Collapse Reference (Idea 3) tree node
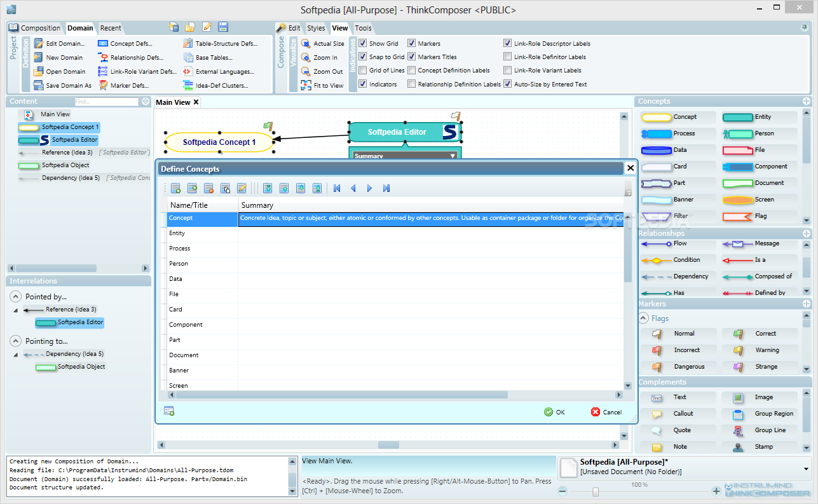The height and width of the screenshot is (504, 818). click(15, 310)
